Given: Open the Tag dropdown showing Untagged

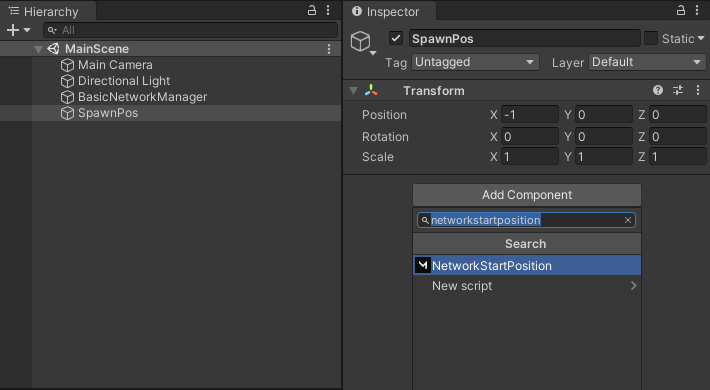Looking at the screenshot, I should coord(475,62).
